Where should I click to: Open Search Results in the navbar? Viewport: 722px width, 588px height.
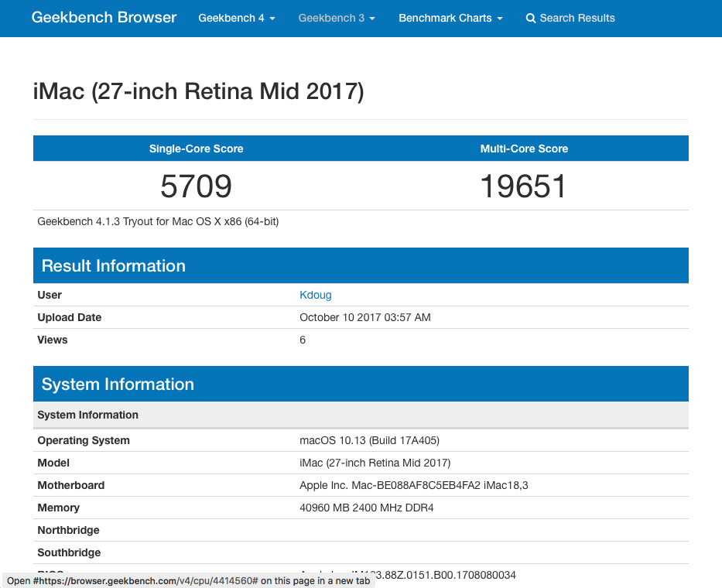[x=570, y=18]
